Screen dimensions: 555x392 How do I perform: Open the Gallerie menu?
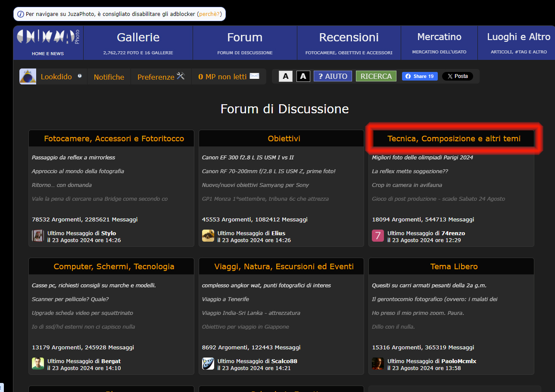coord(138,37)
